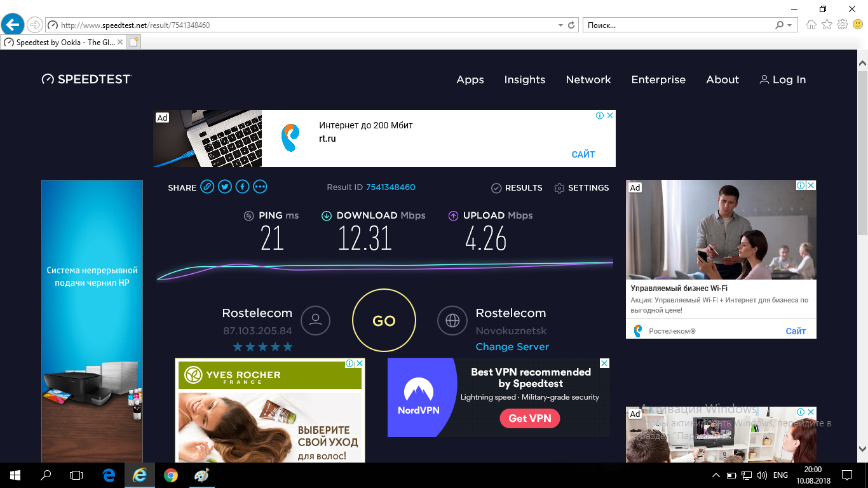Click the page scrollbar up arrow

pyautogui.click(x=862, y=64)
